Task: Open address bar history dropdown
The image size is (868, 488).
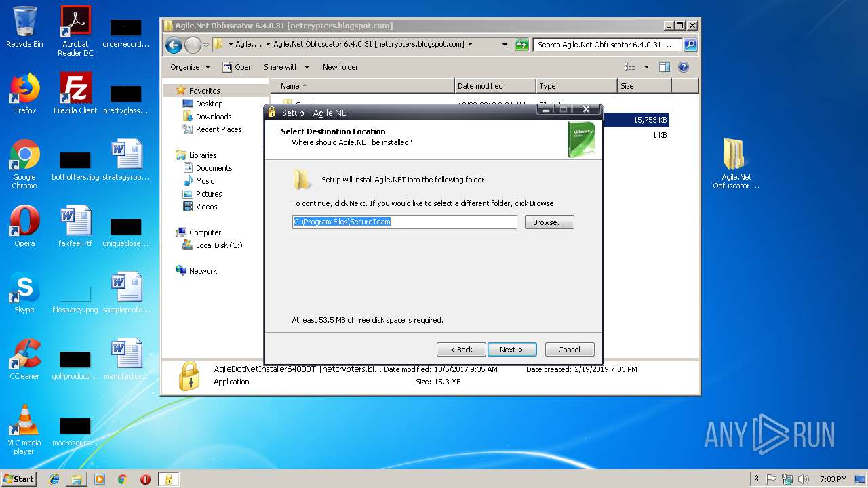Action: (505, 45)
